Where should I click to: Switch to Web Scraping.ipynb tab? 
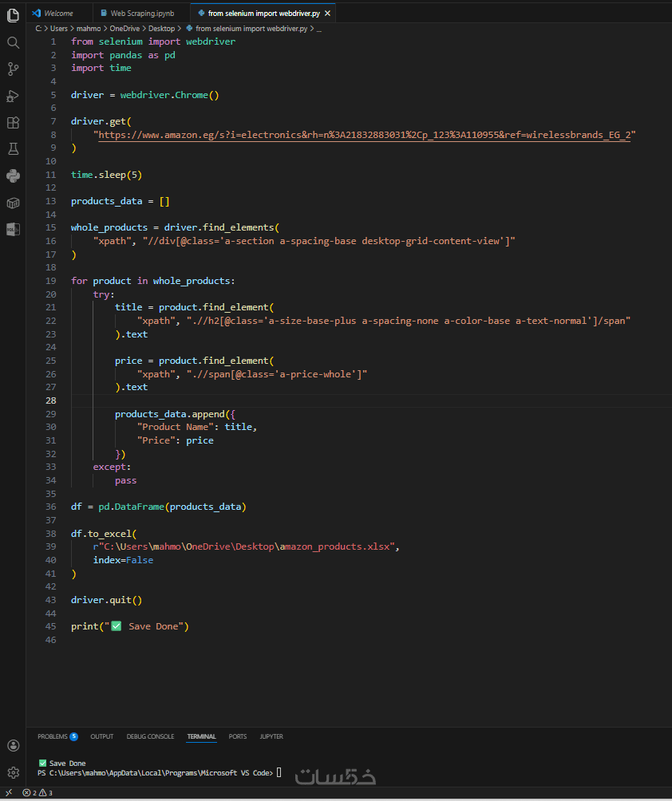[x=137, y=14]
